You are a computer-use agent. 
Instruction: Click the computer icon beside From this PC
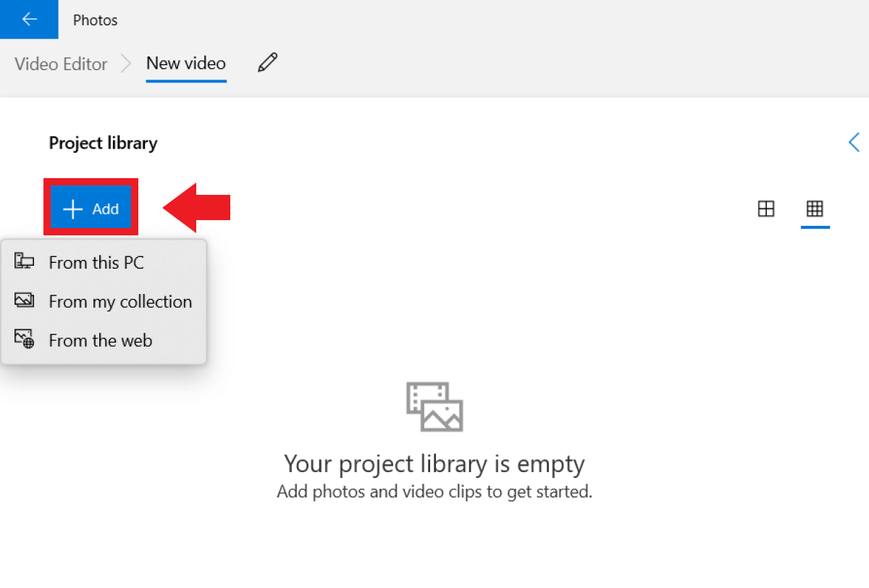25,262
